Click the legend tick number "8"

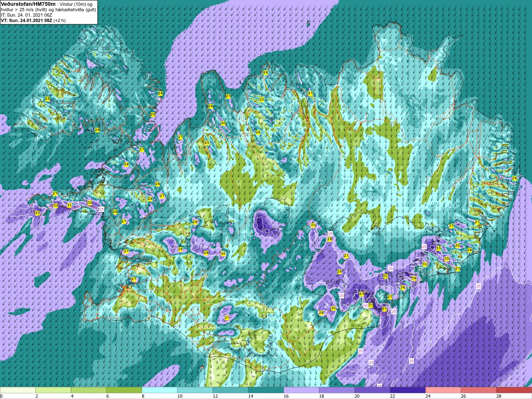pos(143,397)
